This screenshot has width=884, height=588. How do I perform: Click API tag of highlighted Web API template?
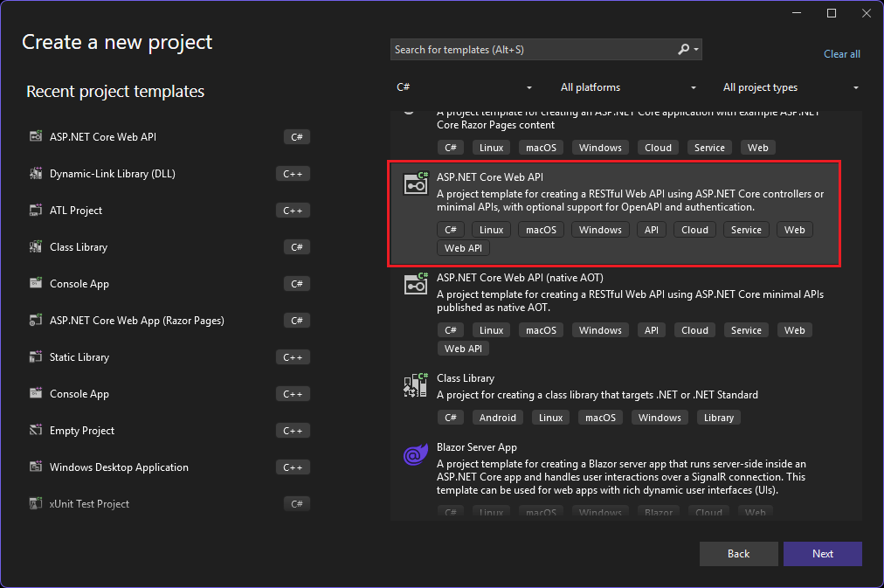651,230
